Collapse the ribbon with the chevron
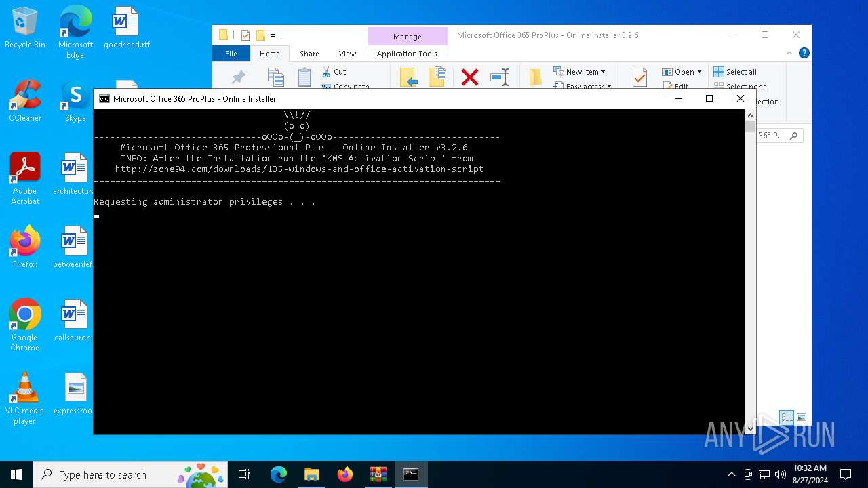The image size is (868, 488). tap(789, 54)
